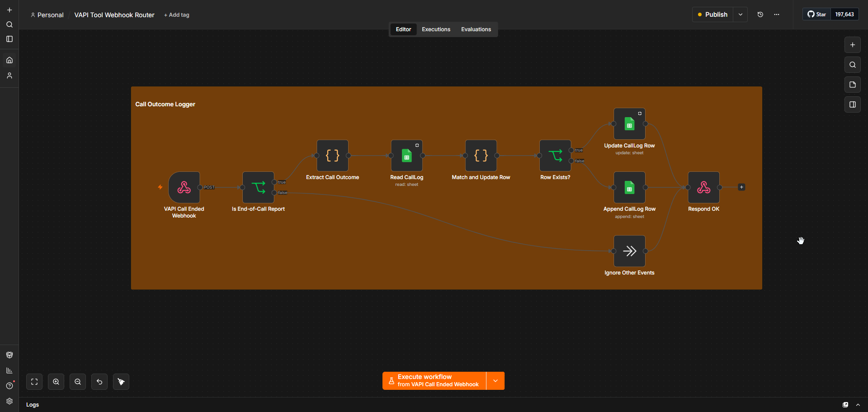Toggle the sidebar panel icon at left
868x412 pixels.
[9, 39]
